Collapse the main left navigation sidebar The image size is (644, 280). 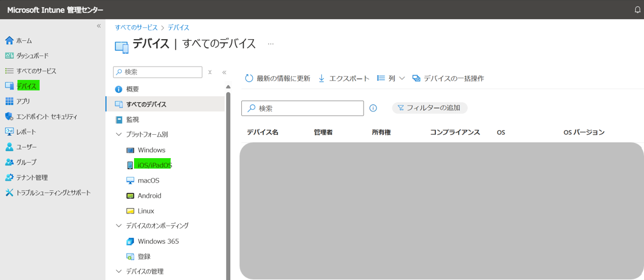[98, 26]
